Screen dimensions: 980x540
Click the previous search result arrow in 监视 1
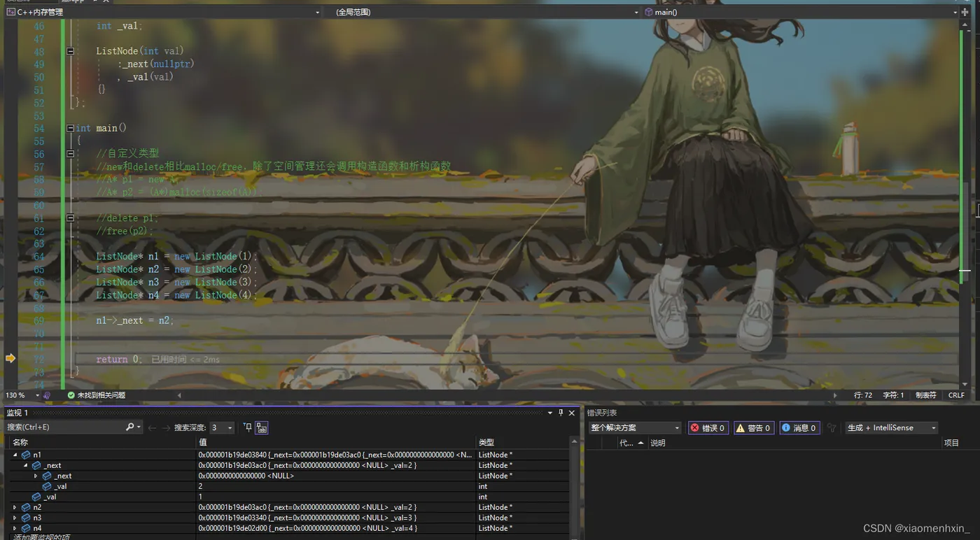pyautogui.click(x=152, y=427)
